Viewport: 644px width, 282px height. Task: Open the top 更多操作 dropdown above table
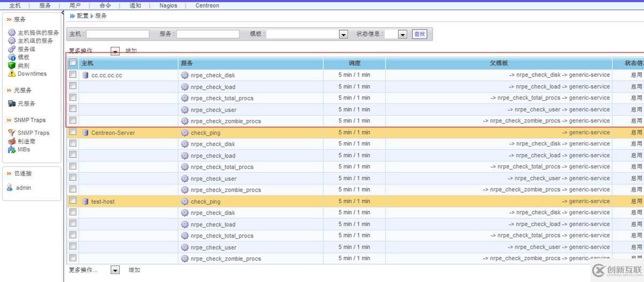(x=115, y=51)
